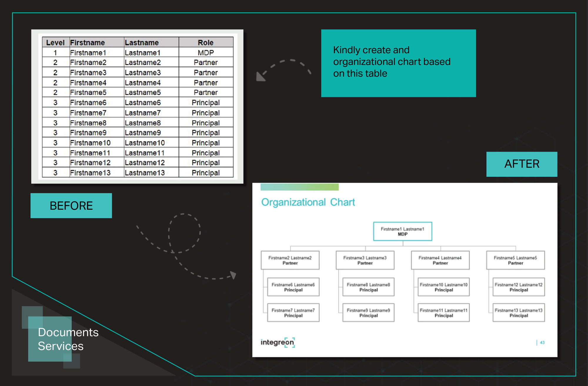The height and width of the screenshot is (386, 588).
Task: Click the Firstname7 table cell
Action: click(x=97, y=113)
